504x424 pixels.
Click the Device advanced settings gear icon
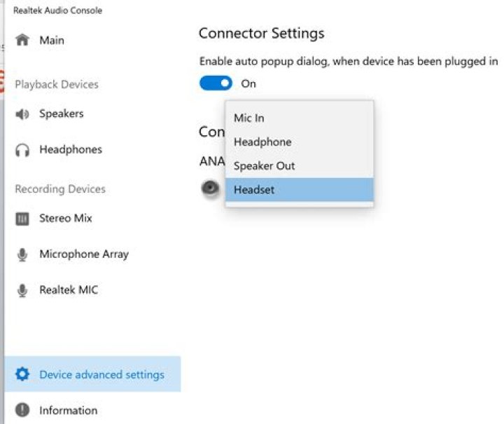(x=22, y=374)
